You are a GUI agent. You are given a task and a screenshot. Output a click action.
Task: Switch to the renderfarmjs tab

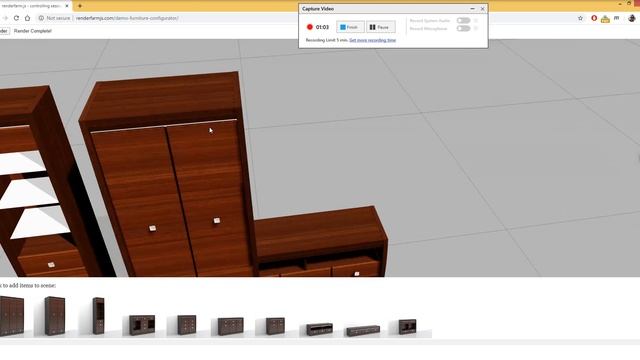31,6
